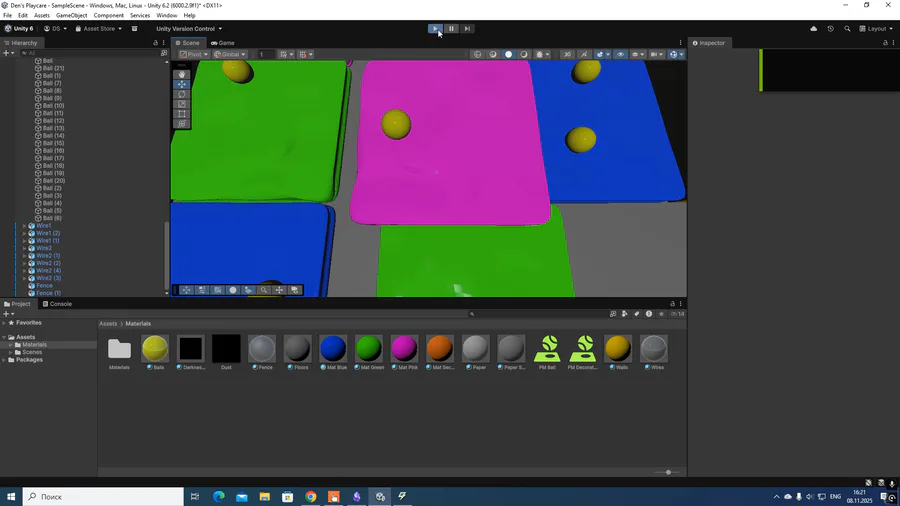Screen dimensions: 900x506
Task: Adjust the Project panel icon size slider
Action: click(x=668, y=472)
